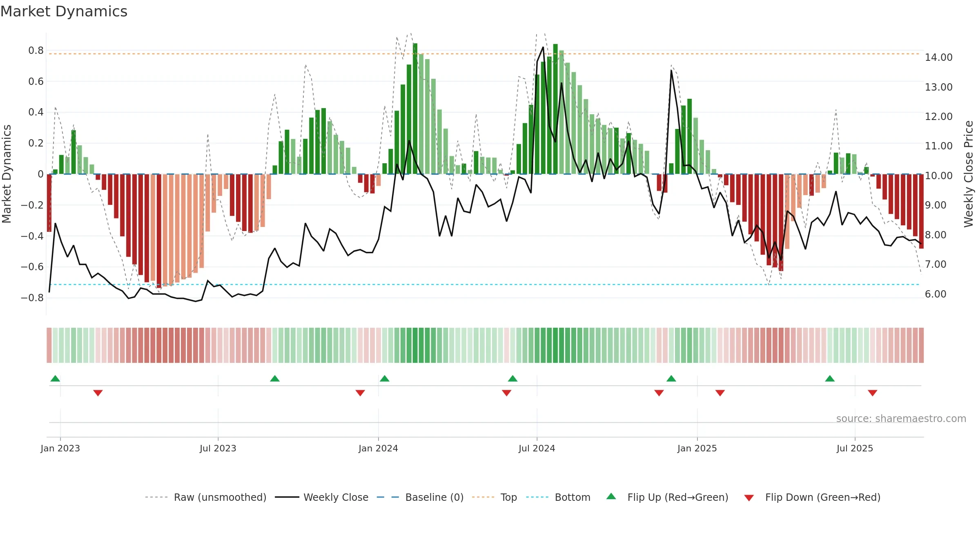Click the rotated left axis title 'Market Dynamics'
The width and height of the screenshot is (980, 551).
(x=7, y=174)
